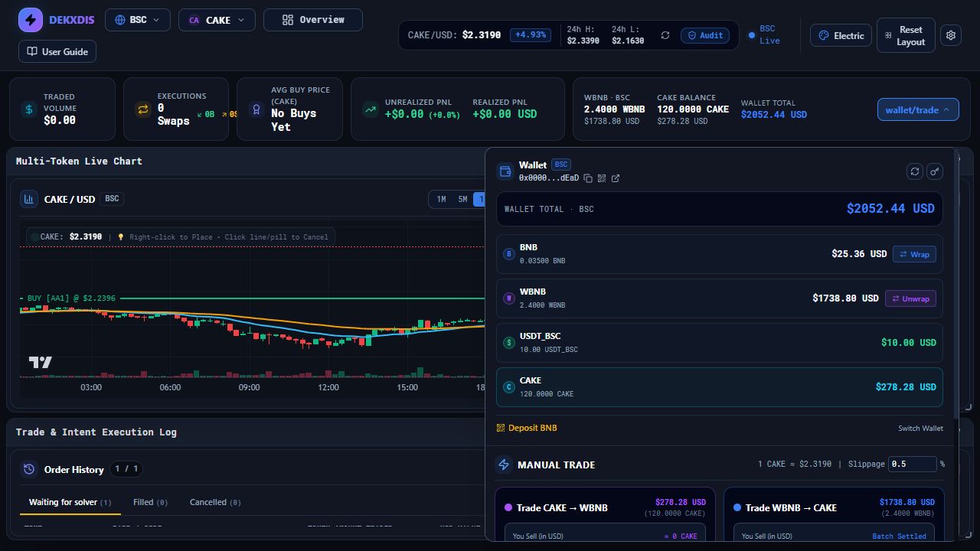Image resolution: width=980 pixels, height=551 pixels.
Task: Click the key icon in wallet panel
Action: click(935, 171)
